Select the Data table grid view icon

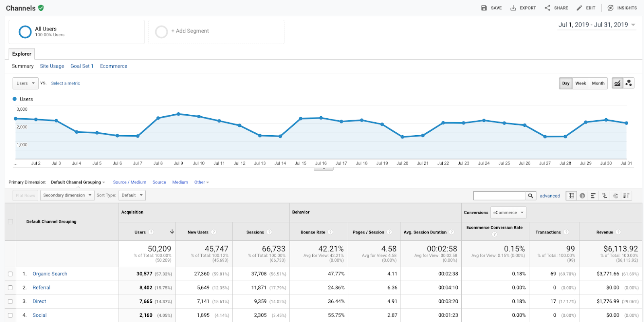pyautogui.click(x=571, y=196)
